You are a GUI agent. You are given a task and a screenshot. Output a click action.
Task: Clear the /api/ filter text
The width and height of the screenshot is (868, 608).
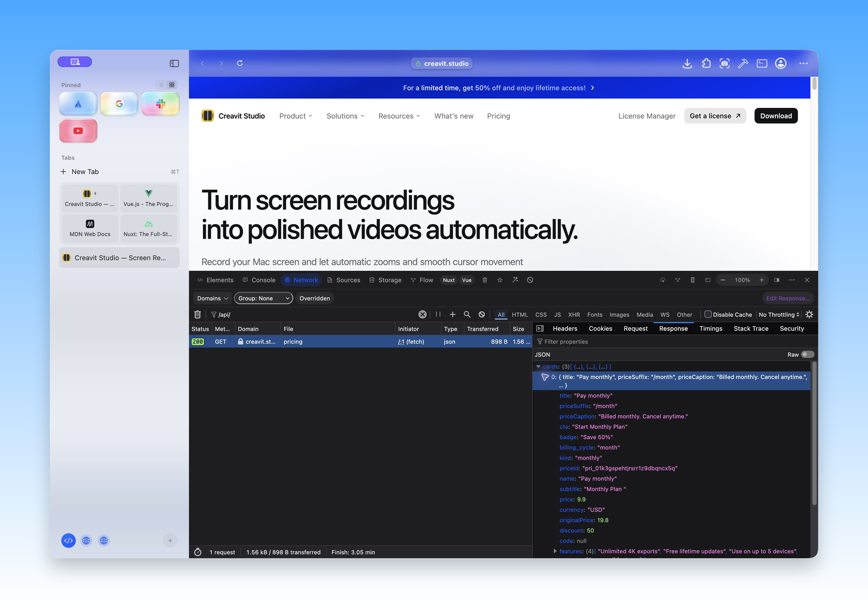[x=423, y=314]
